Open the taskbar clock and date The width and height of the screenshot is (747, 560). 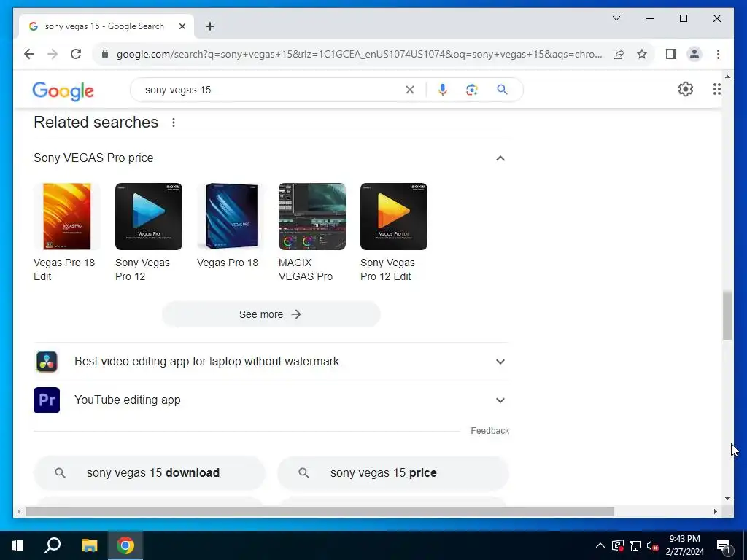[684, 545]
